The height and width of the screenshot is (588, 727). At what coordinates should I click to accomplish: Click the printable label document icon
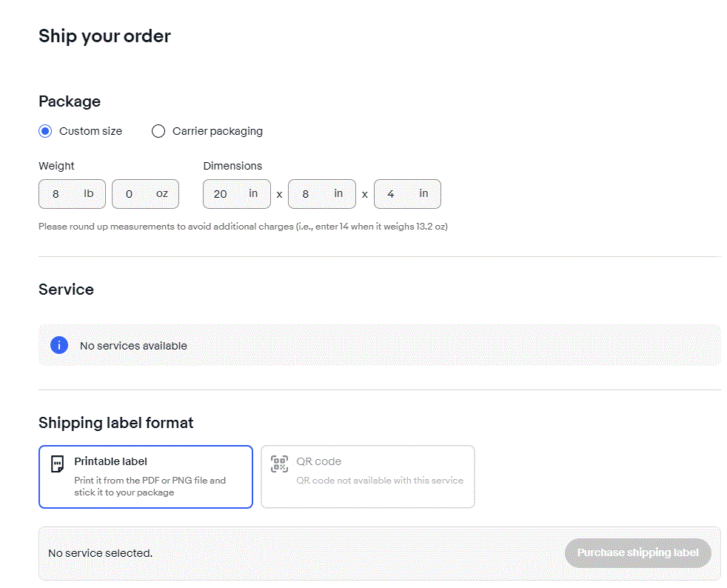coord(57,464)
